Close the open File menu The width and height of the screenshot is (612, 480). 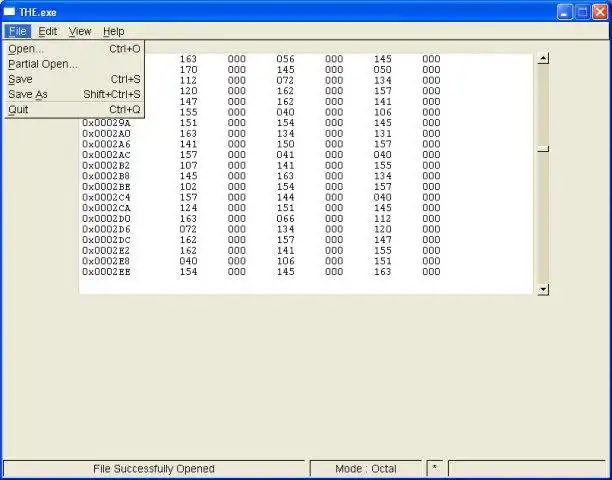click(x=18, y=31)
